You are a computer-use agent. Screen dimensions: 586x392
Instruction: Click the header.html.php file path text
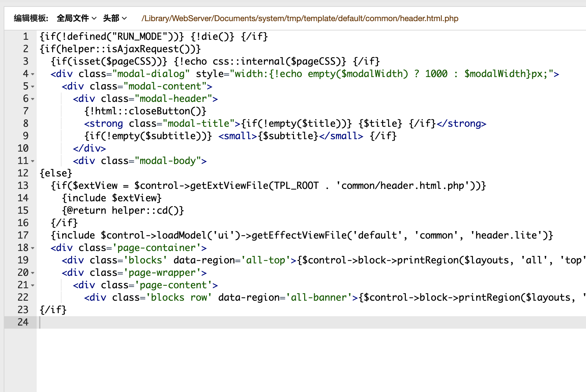pos(300,18)
